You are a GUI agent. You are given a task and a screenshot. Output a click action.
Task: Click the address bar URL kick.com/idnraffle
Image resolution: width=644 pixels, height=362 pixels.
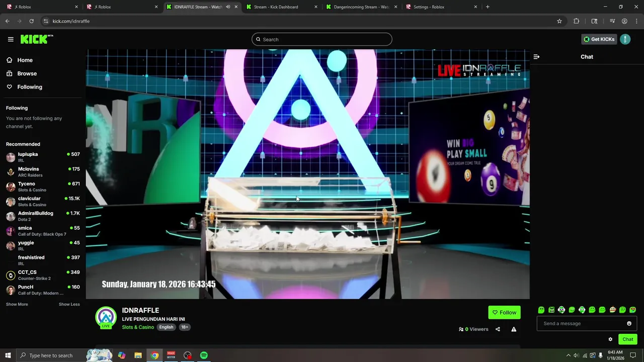[71, 21]
